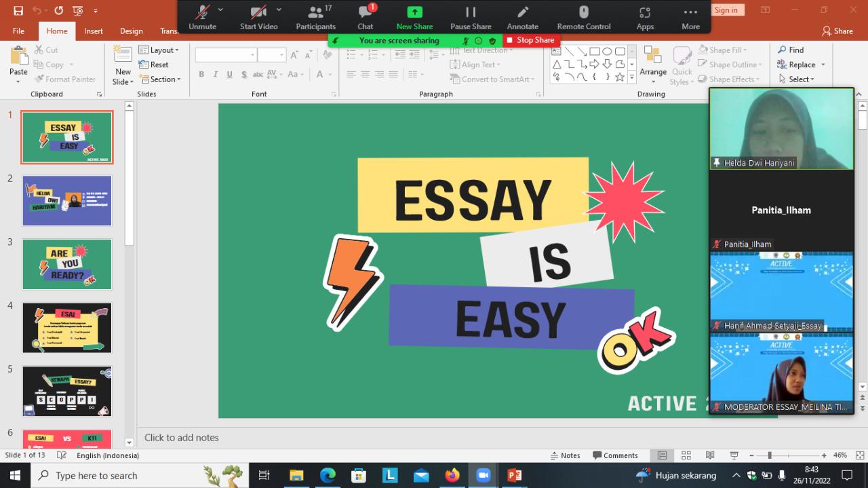
Task: Toggle the Notes pane in status bar
Action: 565,455
